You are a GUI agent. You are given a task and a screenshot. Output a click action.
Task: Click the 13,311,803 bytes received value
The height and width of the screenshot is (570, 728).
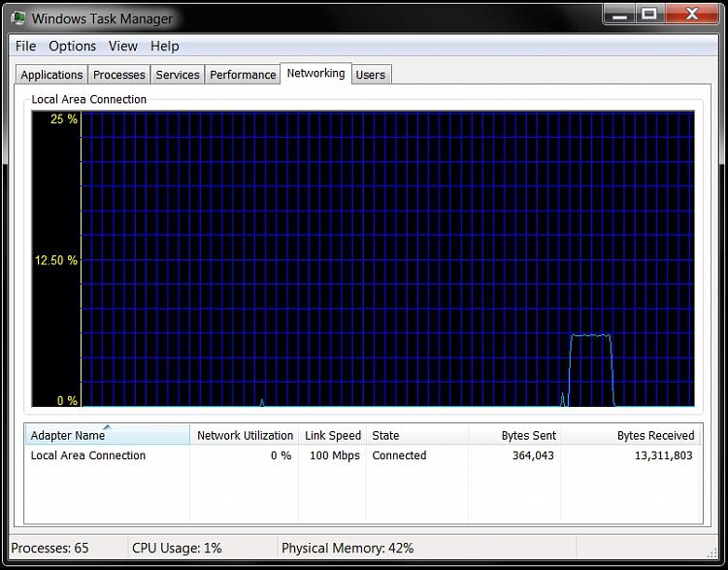coord(664,455)
